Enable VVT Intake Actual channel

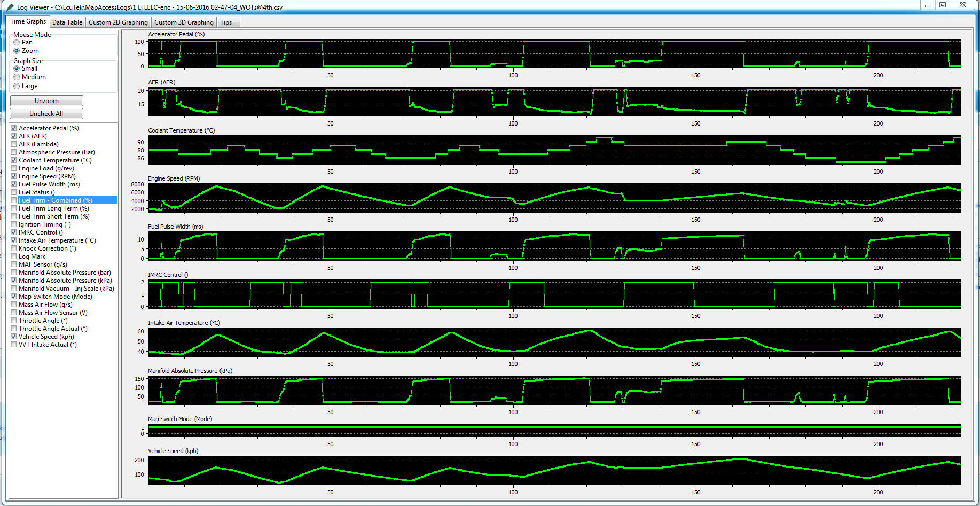tap(14, 345)
